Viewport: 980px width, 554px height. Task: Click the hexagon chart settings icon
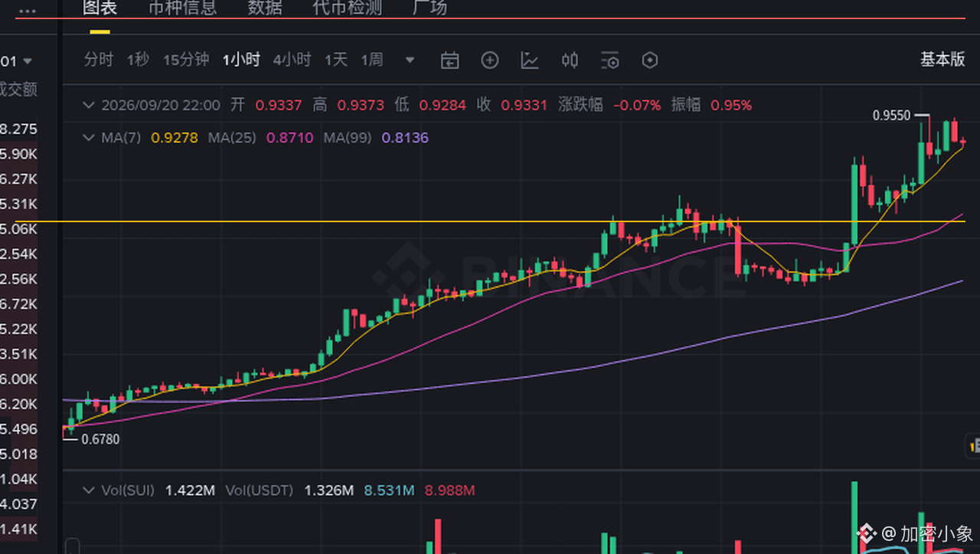(x=650, y=61)
